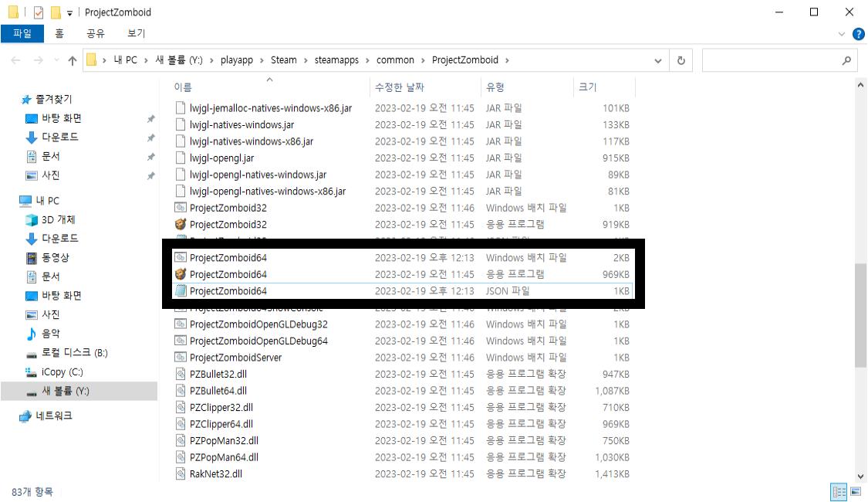
Task: Click the ProjectZomboid32 batch file icon
Action: (180, 208)
